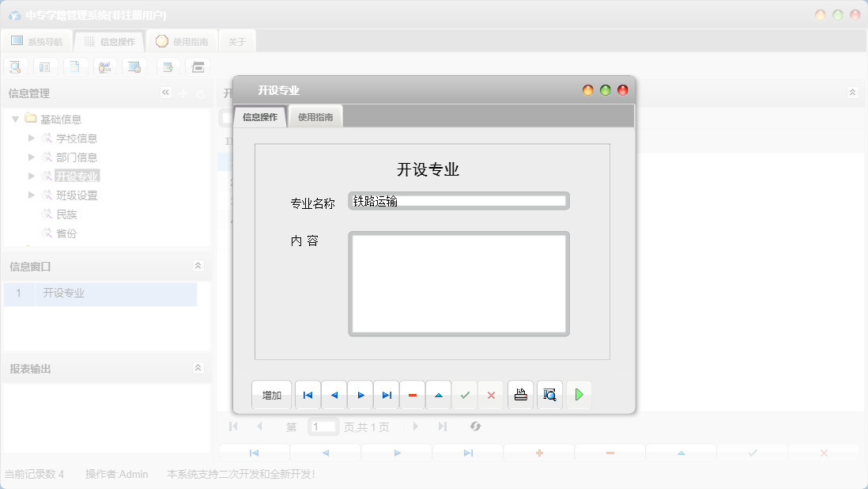Click inside the page number input field
The image size is (868, 489).
click(323, 426)
